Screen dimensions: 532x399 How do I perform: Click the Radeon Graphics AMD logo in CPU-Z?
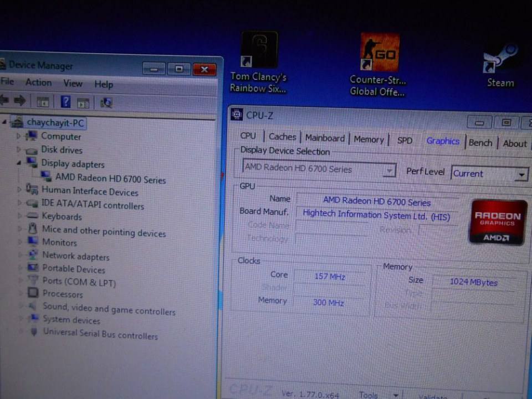[x=498, y=222]
